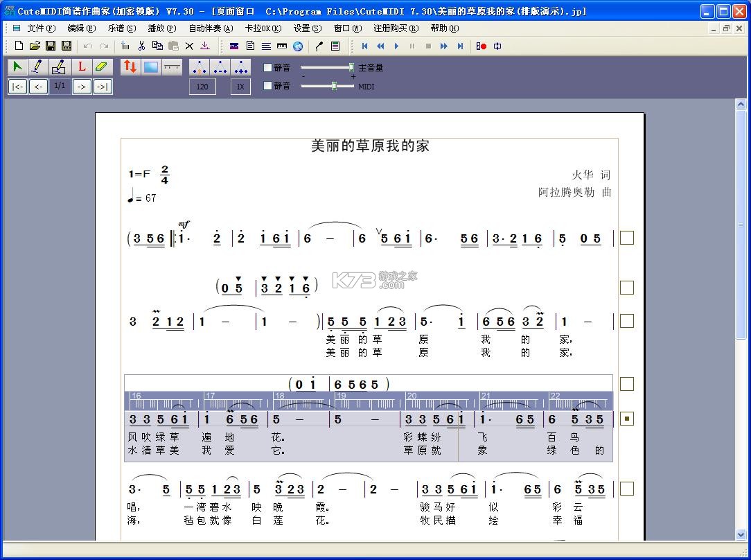Screen dimensions: 751x560
Task: Select the green arrow pointer tool
Action: 18,67
